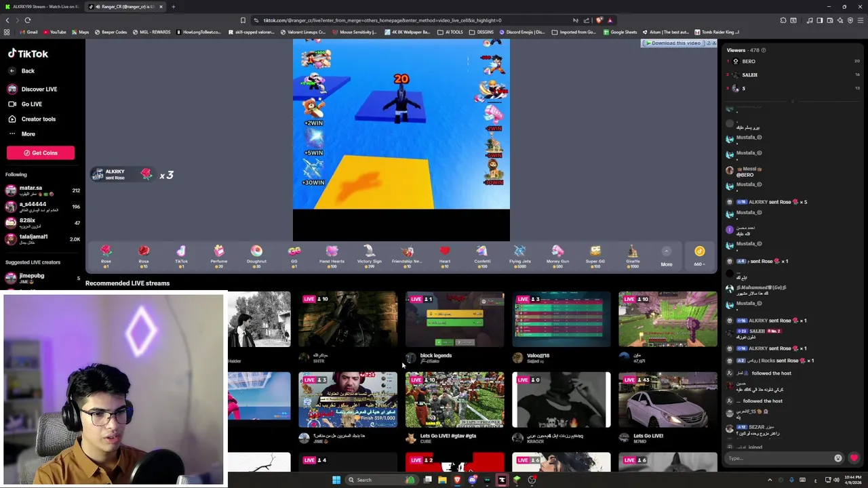Bookmark this page icon in address bar
This screenshot has width=868, height=488.
coord(243,20)
